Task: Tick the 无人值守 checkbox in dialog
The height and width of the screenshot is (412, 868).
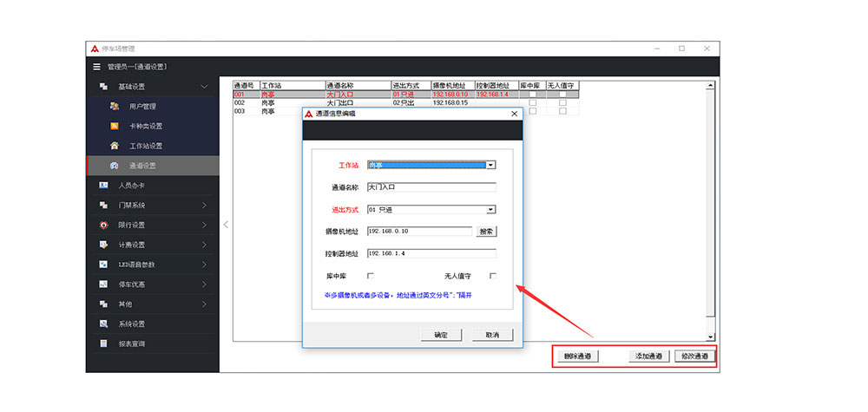Action: 492,276
